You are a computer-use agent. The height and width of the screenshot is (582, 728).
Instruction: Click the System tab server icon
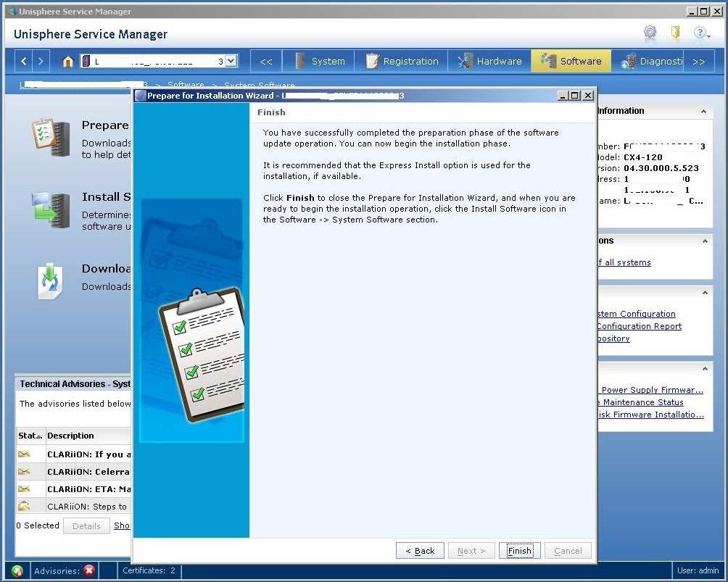[300, 62]
